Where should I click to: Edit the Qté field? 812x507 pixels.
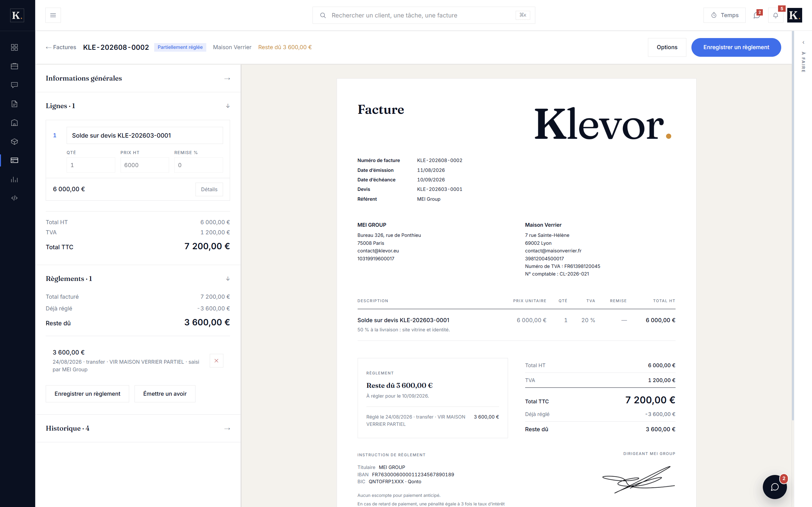(91, 165)
